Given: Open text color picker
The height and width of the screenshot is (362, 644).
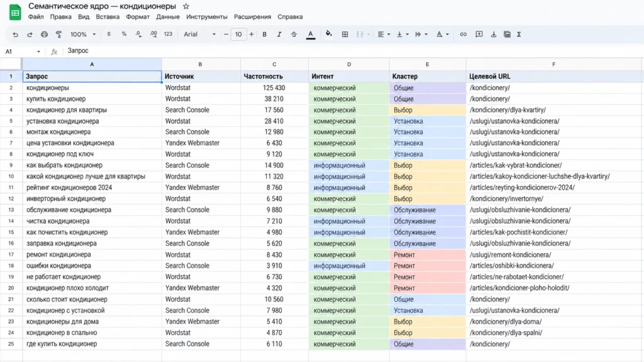Looking at the screenshot, I should click(x=311, y=35).
